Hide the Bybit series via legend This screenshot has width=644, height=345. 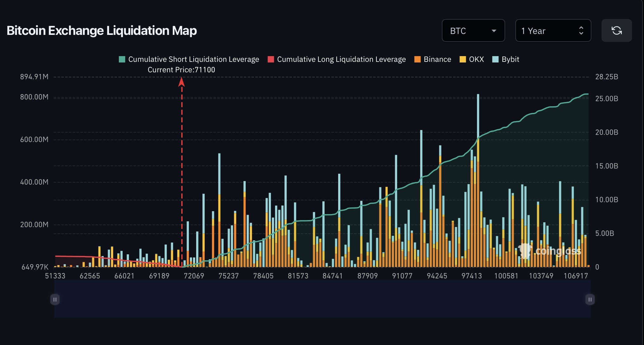[510, 59]
